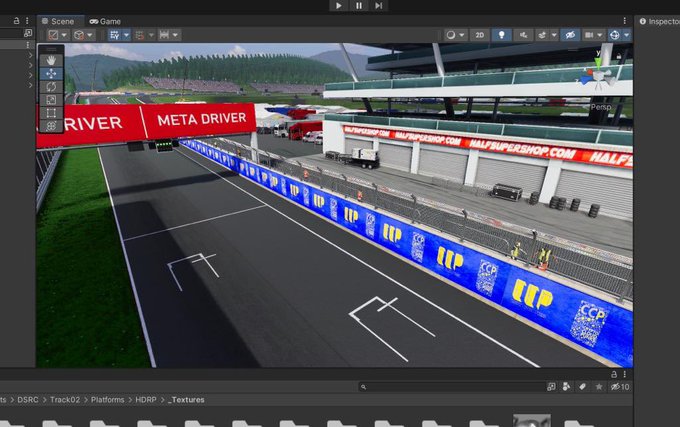Click the Hierarchy search-by-type icon
The height and width of the screenshot is (427, 680).
28,33
